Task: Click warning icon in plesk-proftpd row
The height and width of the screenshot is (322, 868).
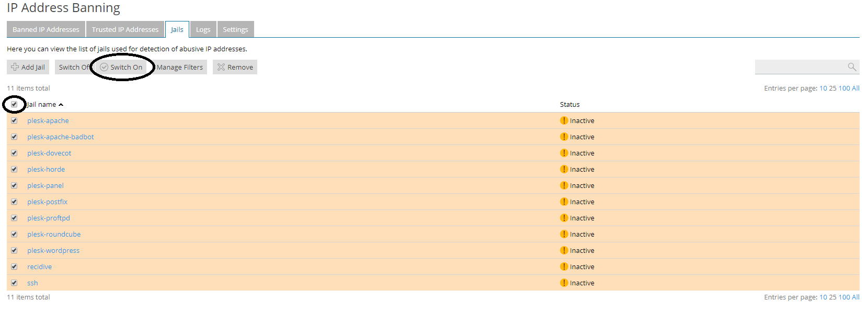Action: [564, 218]
